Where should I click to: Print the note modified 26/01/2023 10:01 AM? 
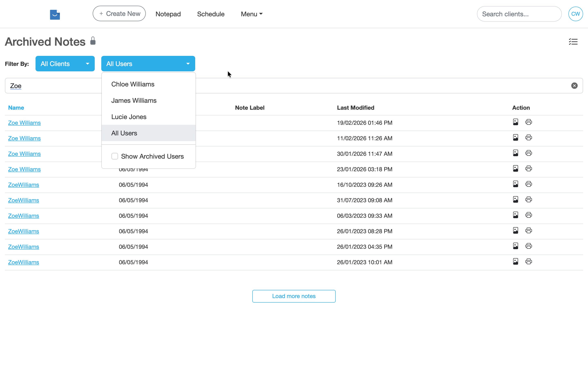coord(529,261)
